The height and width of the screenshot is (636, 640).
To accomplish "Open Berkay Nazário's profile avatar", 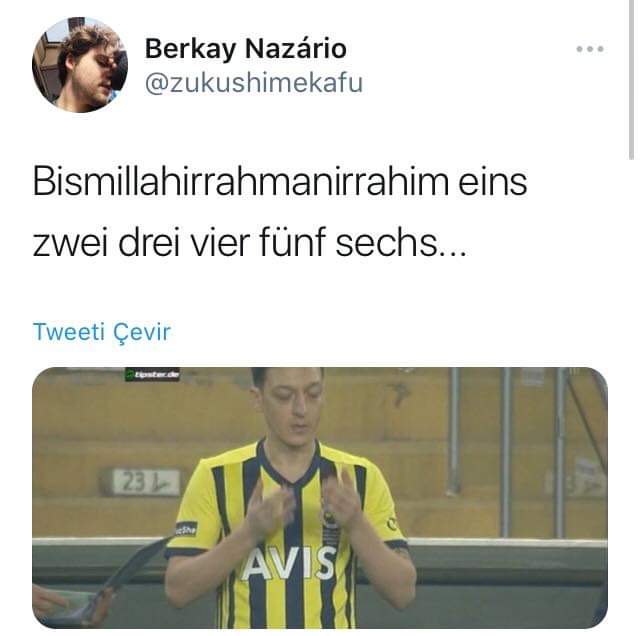I will click(x=80, y=65).
